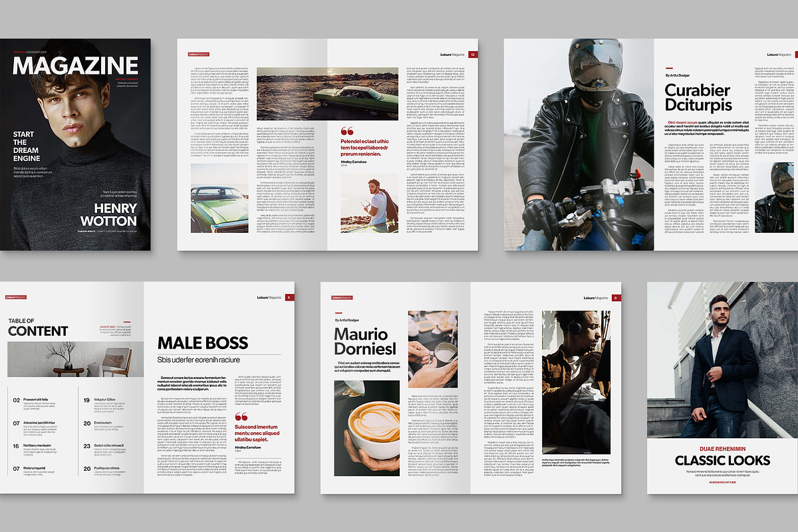
Task: Select START THE DREAM ENGINE cover text
Action: click(x=27, y=146)
